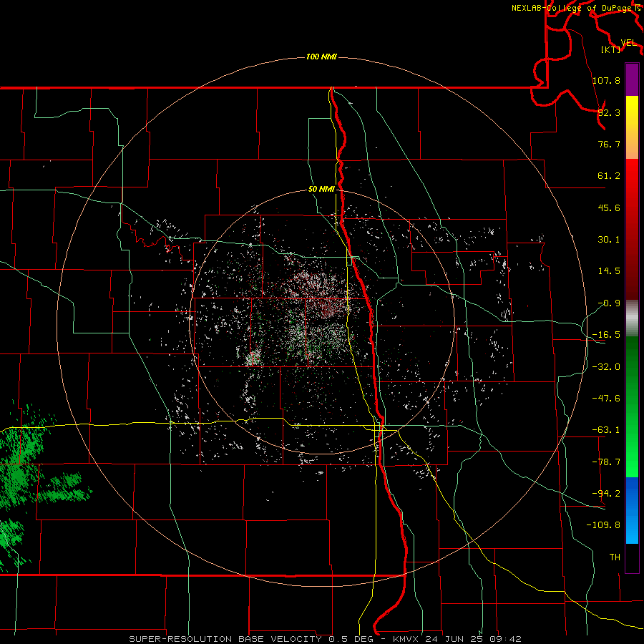644x644 pixels.
Task: Click the 30.1 velocity scale value
Action: coord(609,240)
